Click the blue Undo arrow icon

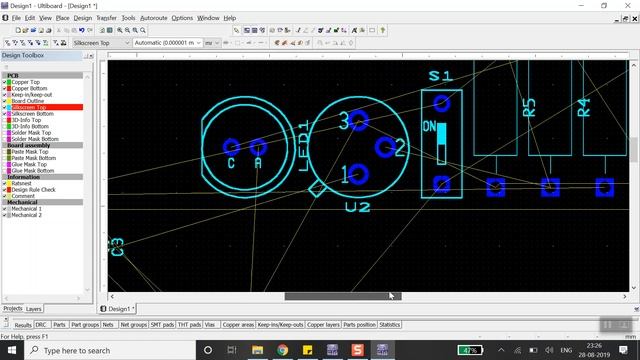coord(82,30)
